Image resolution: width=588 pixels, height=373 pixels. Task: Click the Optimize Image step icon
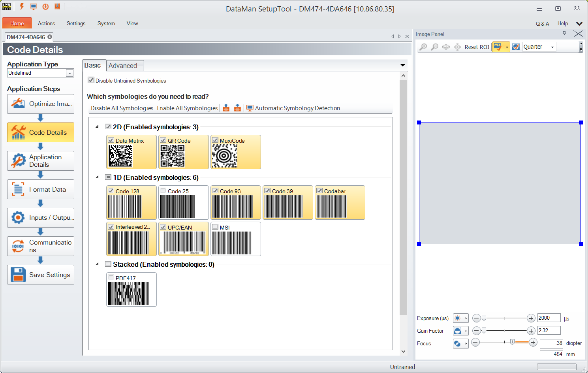point(18,104)
